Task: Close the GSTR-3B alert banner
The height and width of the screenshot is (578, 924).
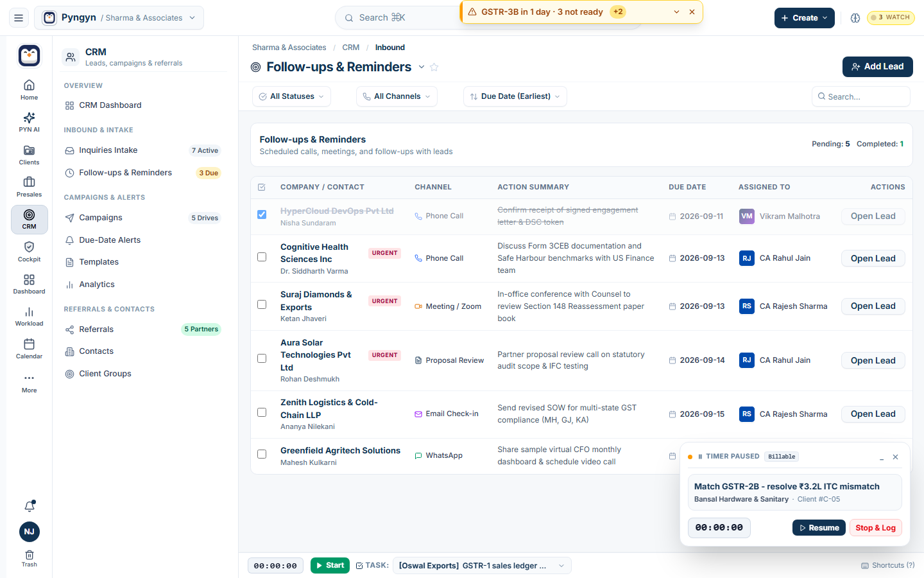Action: [692, 12]
